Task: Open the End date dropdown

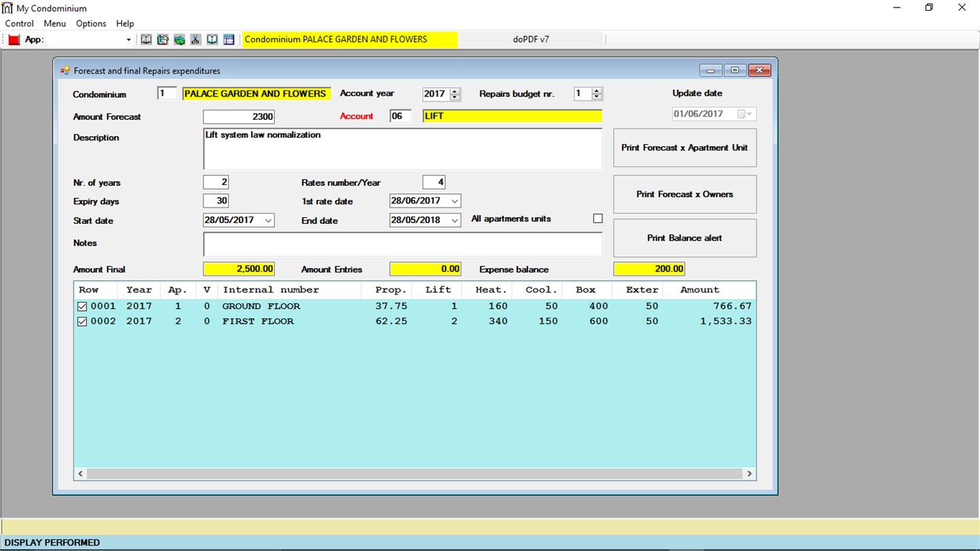Action: (x=455, y=220)
